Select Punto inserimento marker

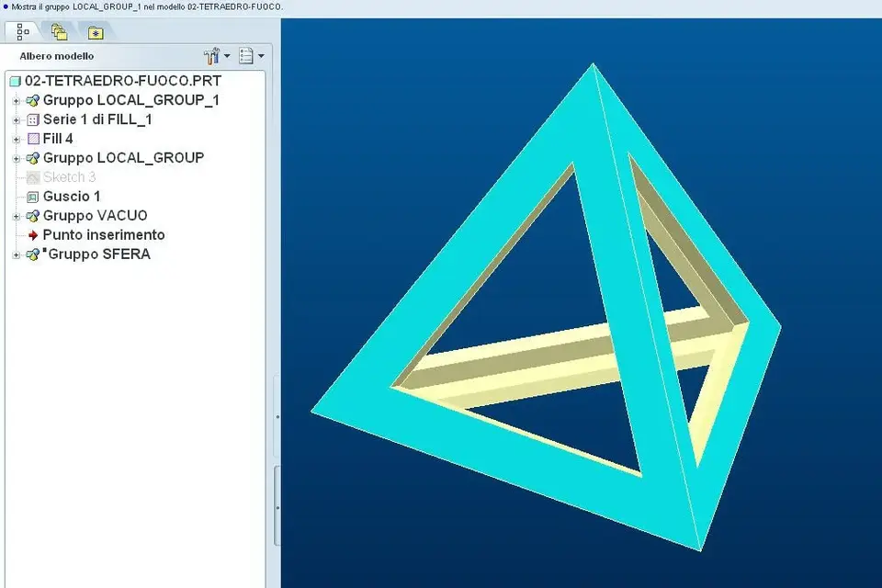pyautogui.click(x=104, y=234)
